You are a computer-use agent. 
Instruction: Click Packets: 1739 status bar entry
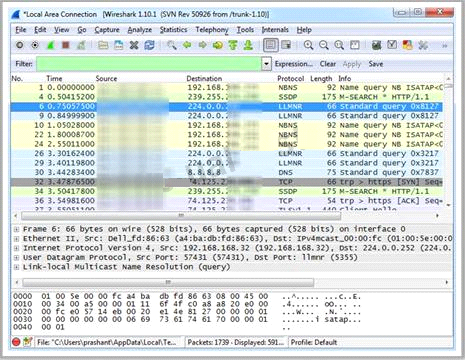235,342
